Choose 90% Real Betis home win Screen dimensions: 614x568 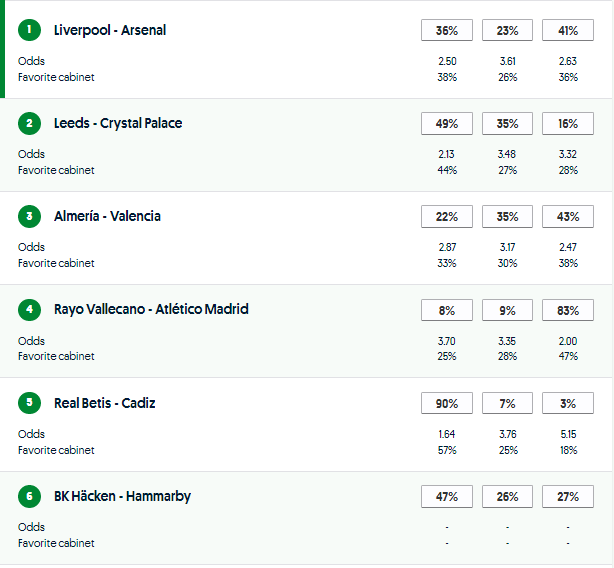447,404
